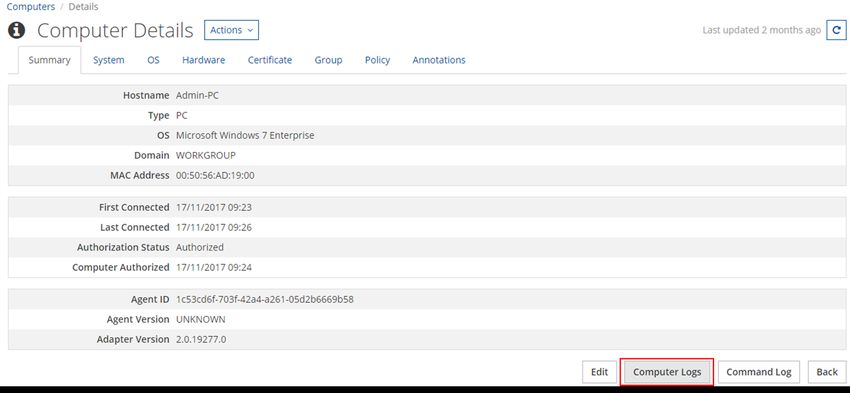Image resolution: width=850 pixels, height=393 pixels.
Task: Click Last Connected date 17/11/2017 09:26
Action: click(214, 228)
